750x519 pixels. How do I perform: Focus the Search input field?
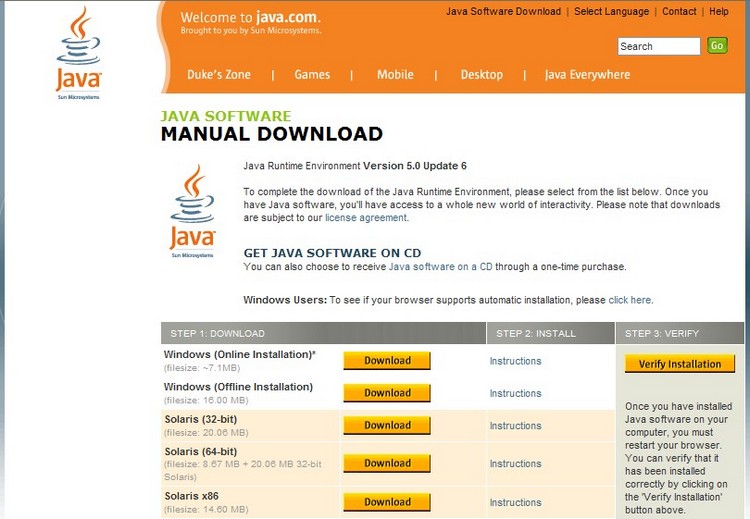click(x=659, y=46)
